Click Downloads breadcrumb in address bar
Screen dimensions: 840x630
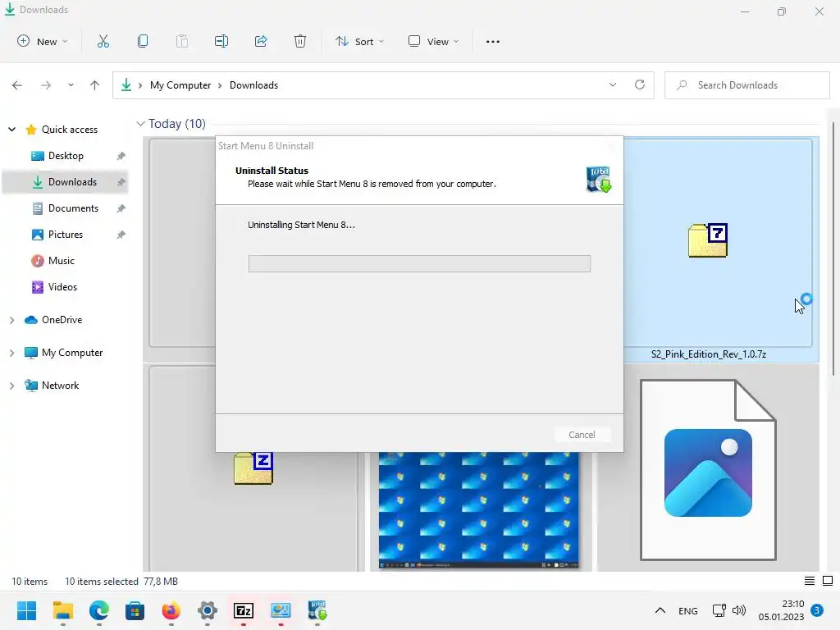pyautogui.click(x=254, y=85)
